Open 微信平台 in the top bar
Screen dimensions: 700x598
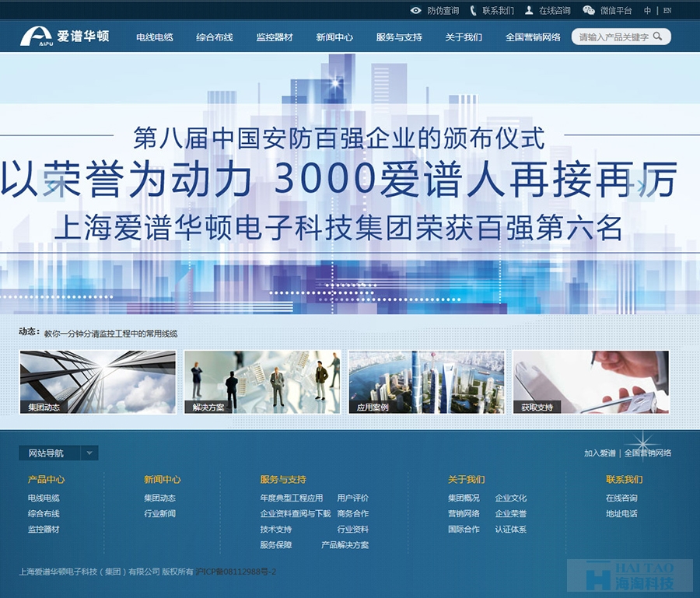[x=616, y=11]
